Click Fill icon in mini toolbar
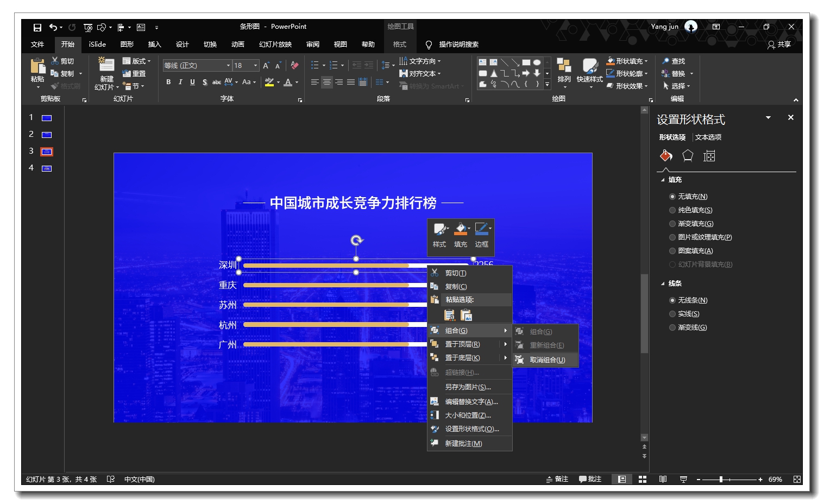 click(x=460, y=229)
